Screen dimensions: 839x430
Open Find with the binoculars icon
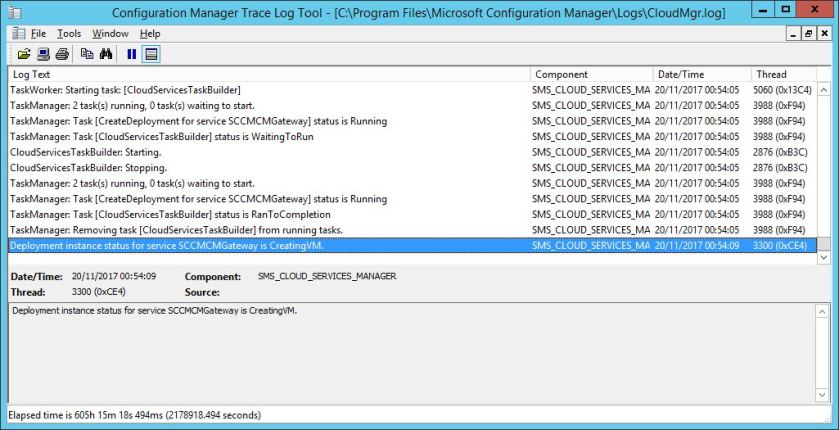[x=105, y=54]
